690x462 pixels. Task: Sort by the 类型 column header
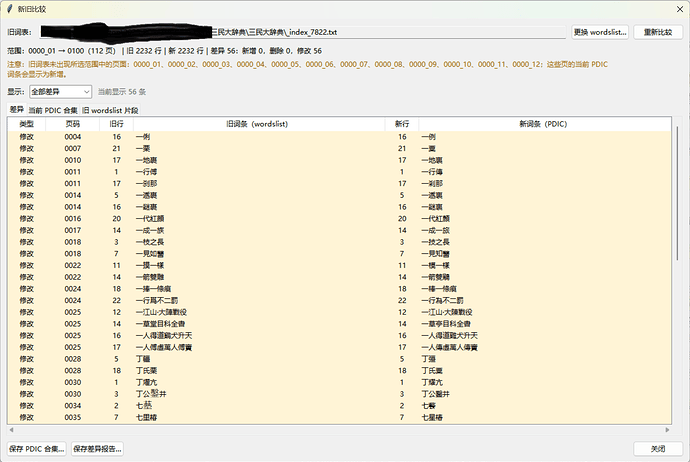point(26,124)
